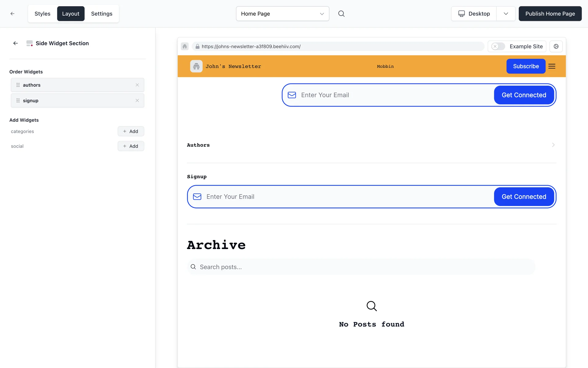
Task: Expand the Authors section chevron
Action: coord(553,145)
